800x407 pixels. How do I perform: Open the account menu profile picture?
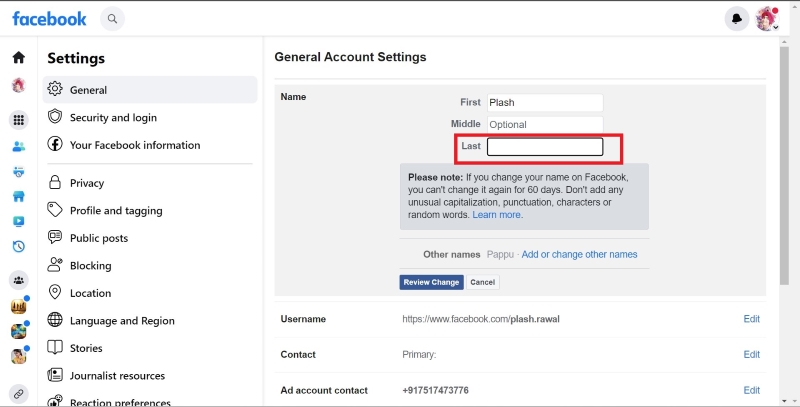(x=767, y=19)
